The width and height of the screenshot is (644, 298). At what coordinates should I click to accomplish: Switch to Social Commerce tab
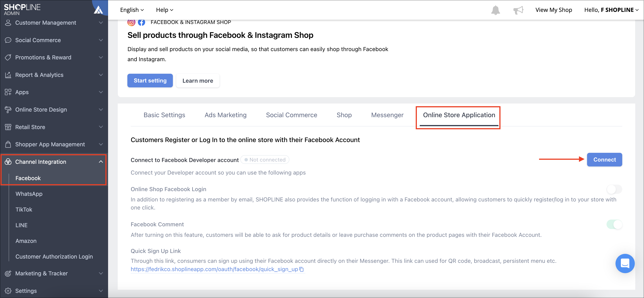pos(292,115)
